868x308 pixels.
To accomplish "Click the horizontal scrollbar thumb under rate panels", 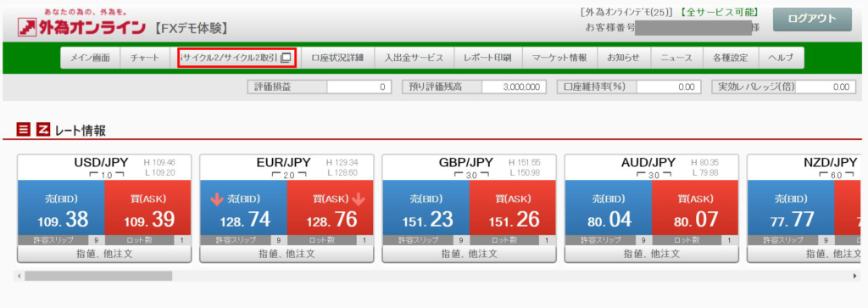I will click(98, 275).
